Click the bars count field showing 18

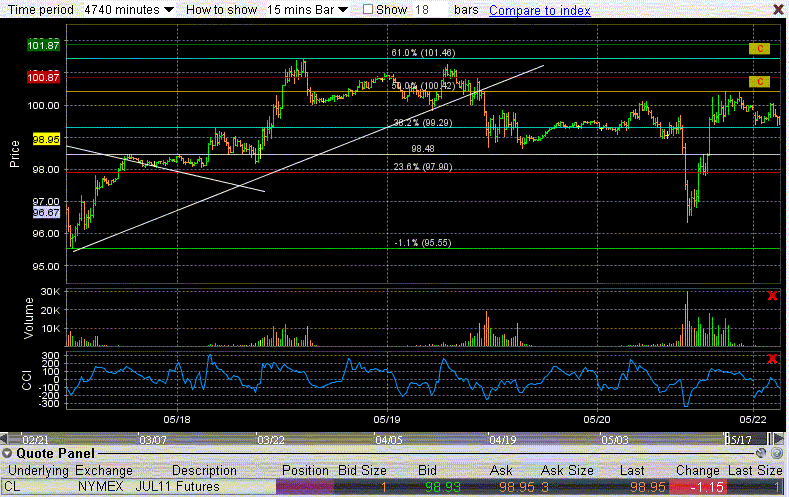430,10
